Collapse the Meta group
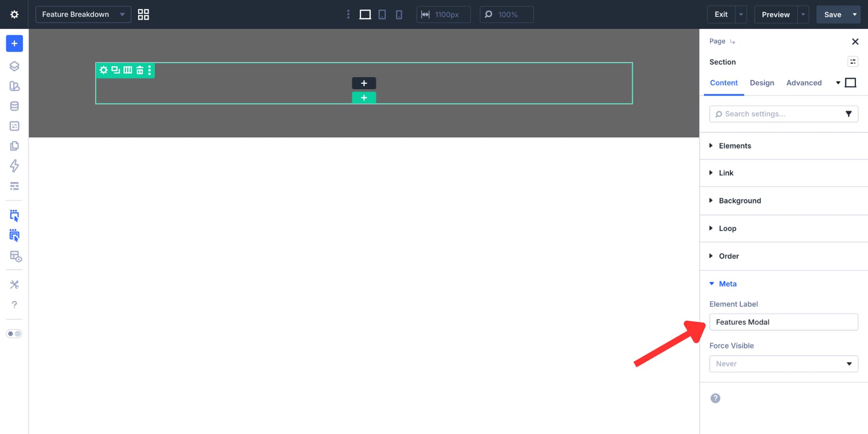This screenshot has height=434, width=868. tap(784, 284)
